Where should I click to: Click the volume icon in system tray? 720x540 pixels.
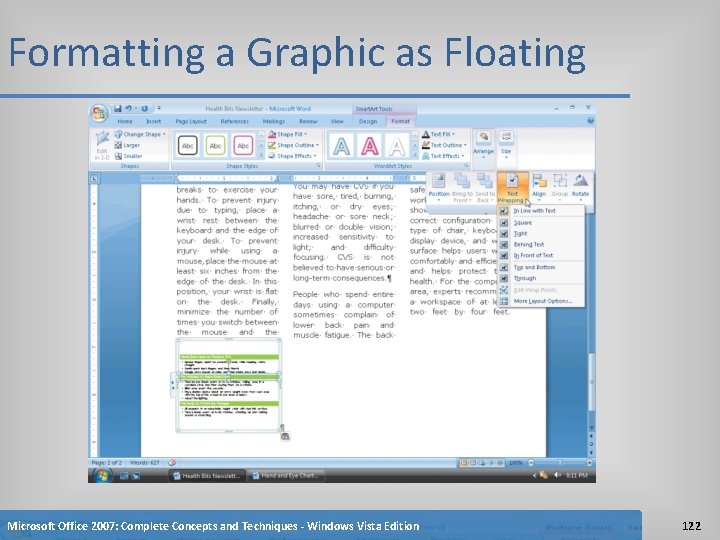pyautogui.click(x=557, y=475)
